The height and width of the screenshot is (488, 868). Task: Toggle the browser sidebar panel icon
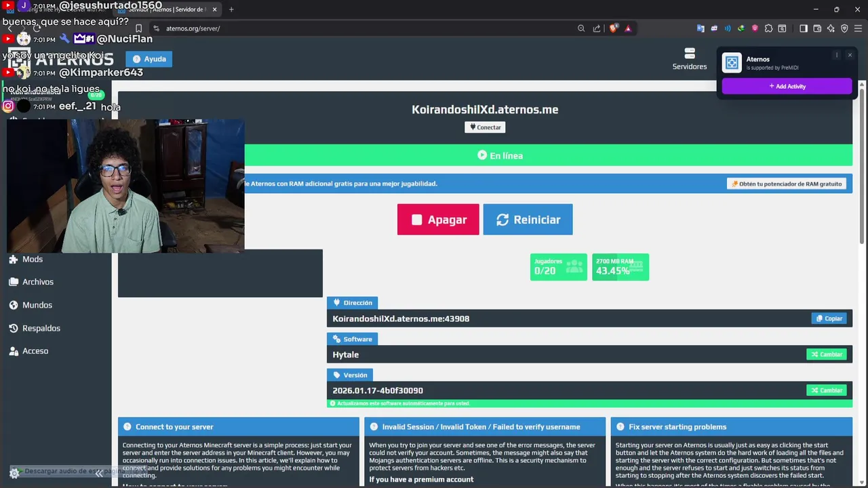[804, 28]
